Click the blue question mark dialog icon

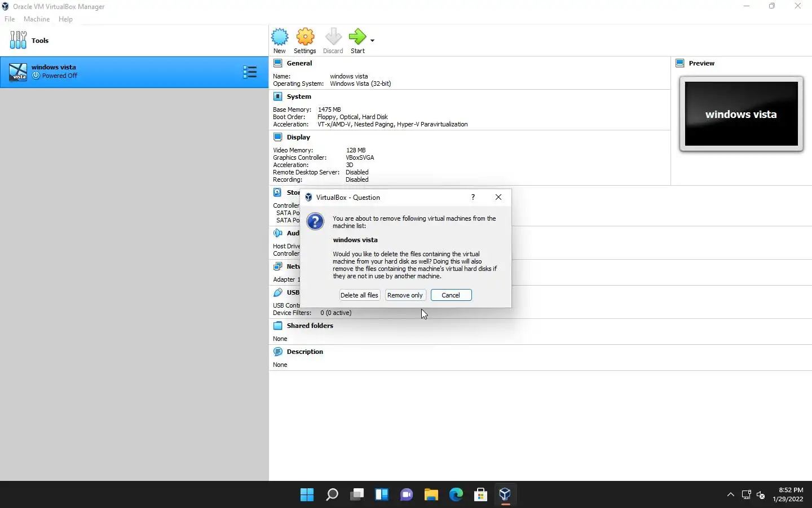315,221
